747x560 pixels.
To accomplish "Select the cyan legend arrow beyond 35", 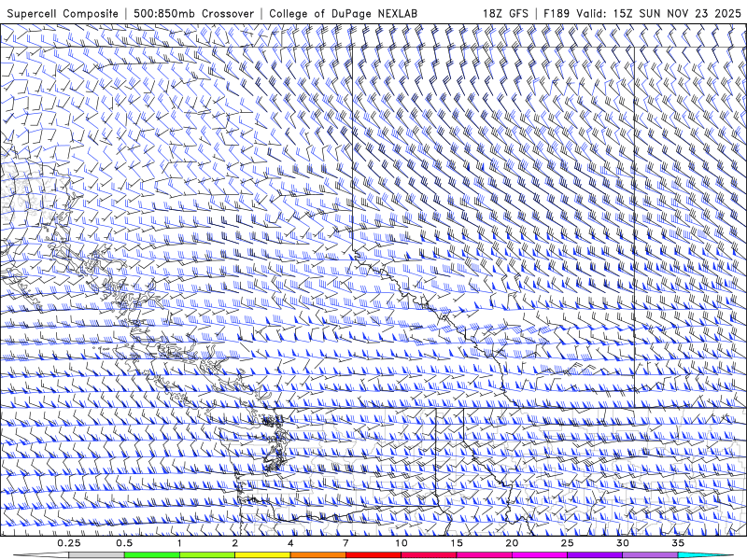I will 706,555.
